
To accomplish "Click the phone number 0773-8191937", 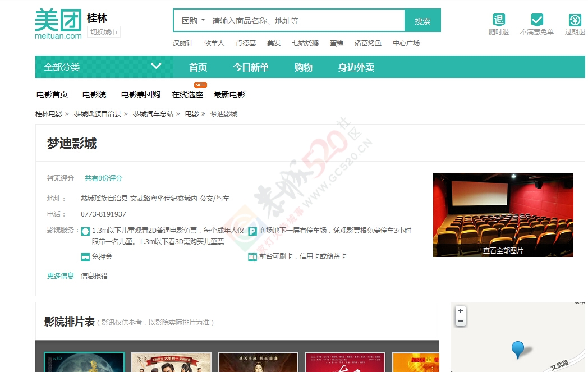I will click(x=103, y=214).
